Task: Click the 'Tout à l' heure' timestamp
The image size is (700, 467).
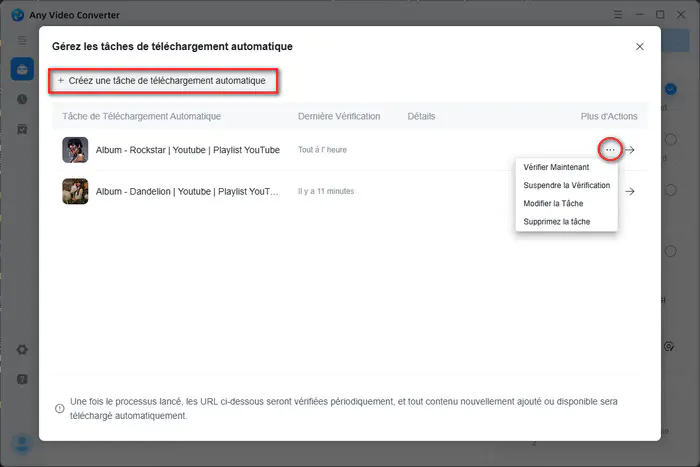Action: pyautogui.click(x=322, y=150)
